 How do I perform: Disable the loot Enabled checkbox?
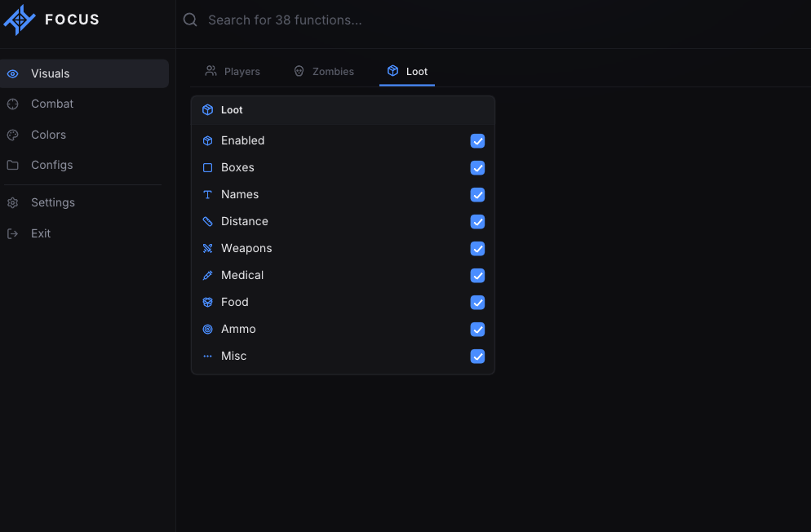pyautogui.click(x=477, y=140)
